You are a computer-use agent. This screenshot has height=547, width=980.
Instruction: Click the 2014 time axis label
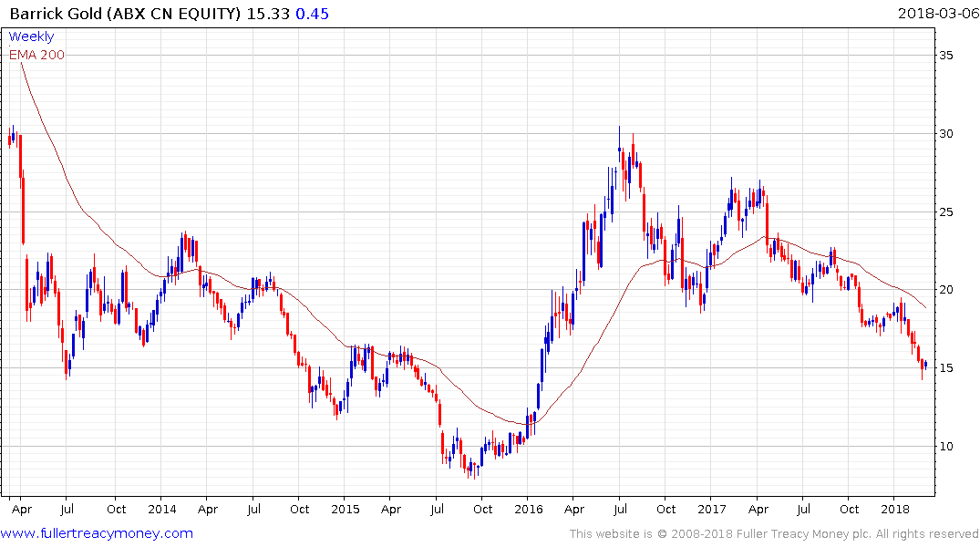pyautogui.click(x=162, y=510)
